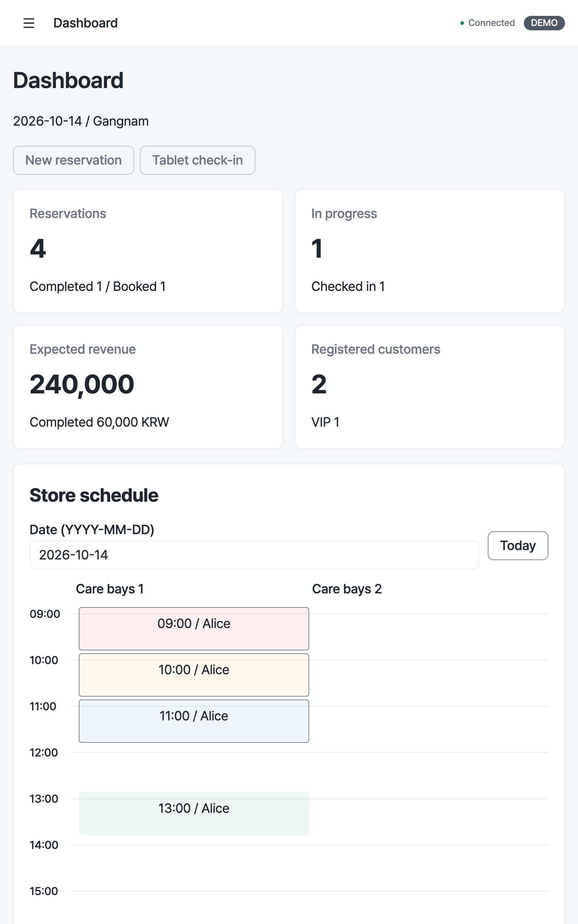Select the Reservations summary card
The image size is (578, 924).
point(148,251)
